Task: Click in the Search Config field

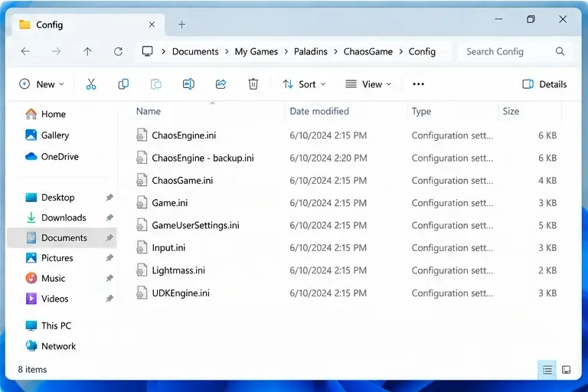Action: pyautogui.click(x=515, y=51)
